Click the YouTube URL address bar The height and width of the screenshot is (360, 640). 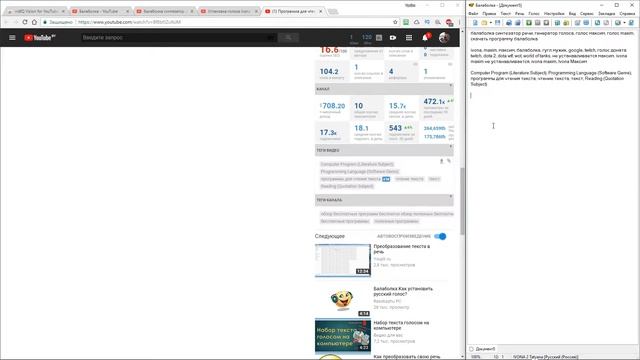[216, 22]
